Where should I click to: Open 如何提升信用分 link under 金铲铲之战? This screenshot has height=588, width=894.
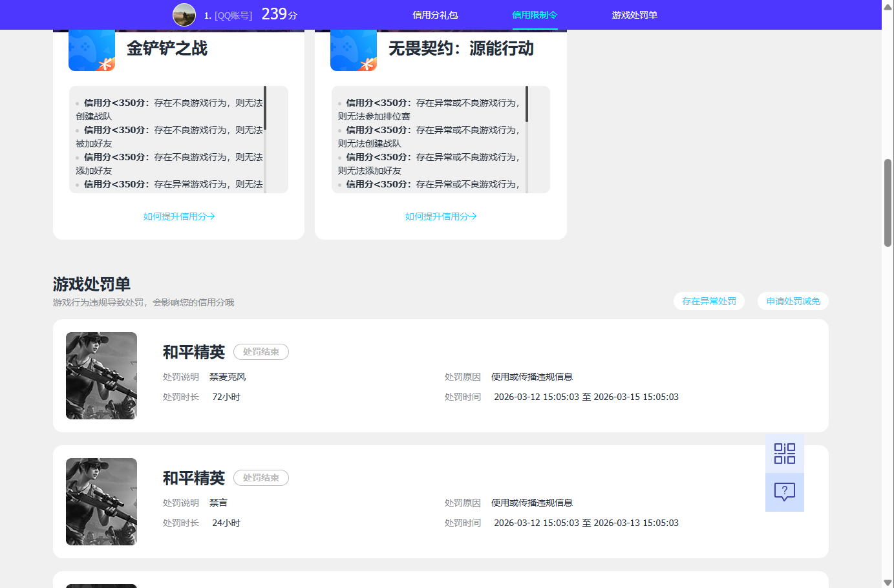(x=178, y=216)
